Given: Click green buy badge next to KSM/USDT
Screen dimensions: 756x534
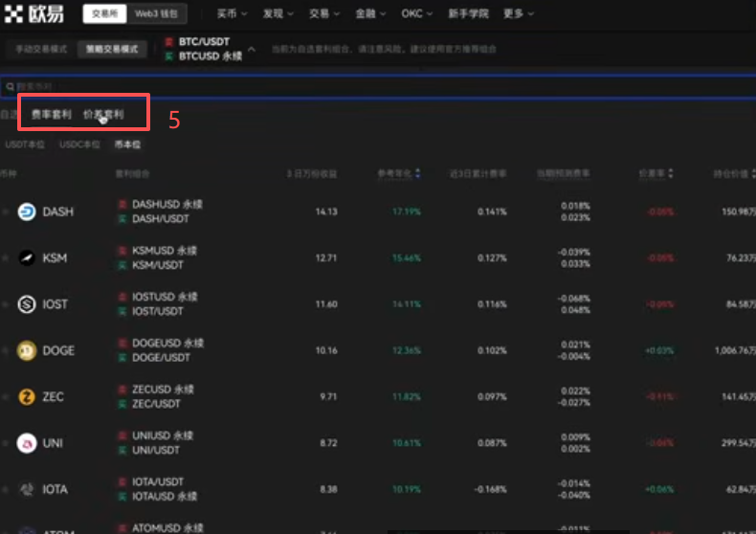Looking at the screenshot, I should pos(122,265).
